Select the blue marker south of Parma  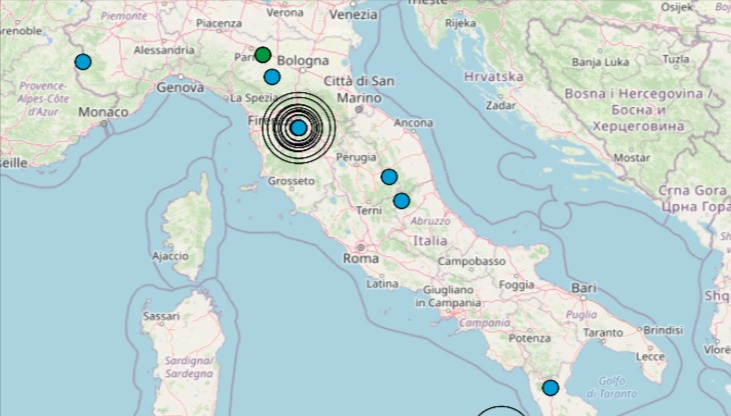[x=272, y=76]
